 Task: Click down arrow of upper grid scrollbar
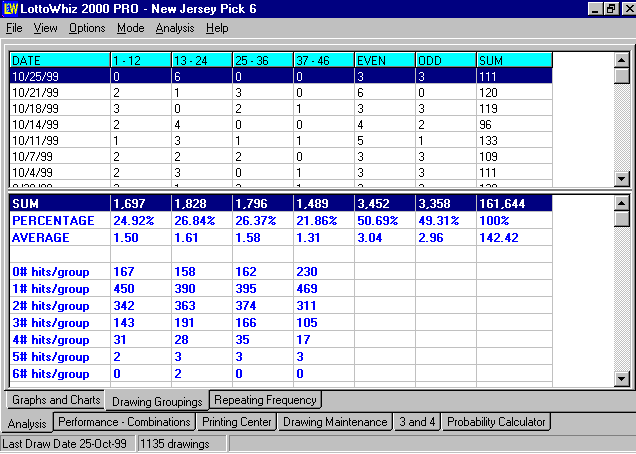(x=621, y=178)
